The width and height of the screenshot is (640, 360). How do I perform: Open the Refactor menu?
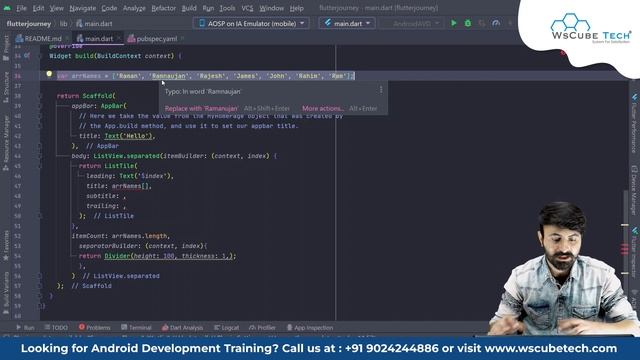(163, 8)
